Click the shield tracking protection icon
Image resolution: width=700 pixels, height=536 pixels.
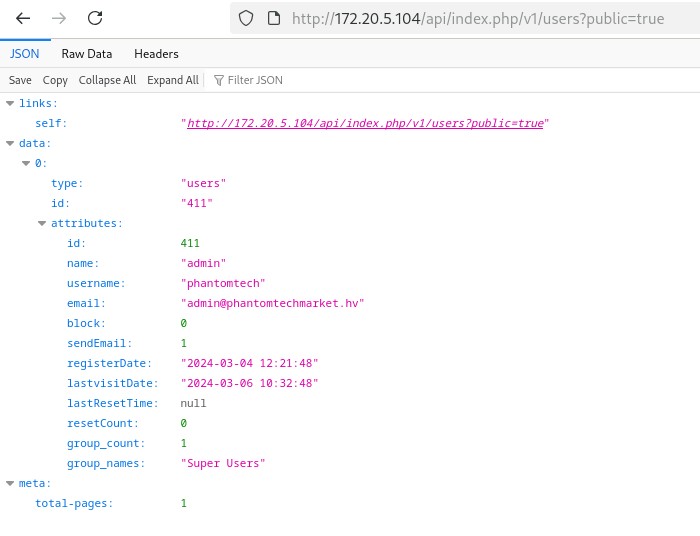pyautogui.click(x=246, y=18)
